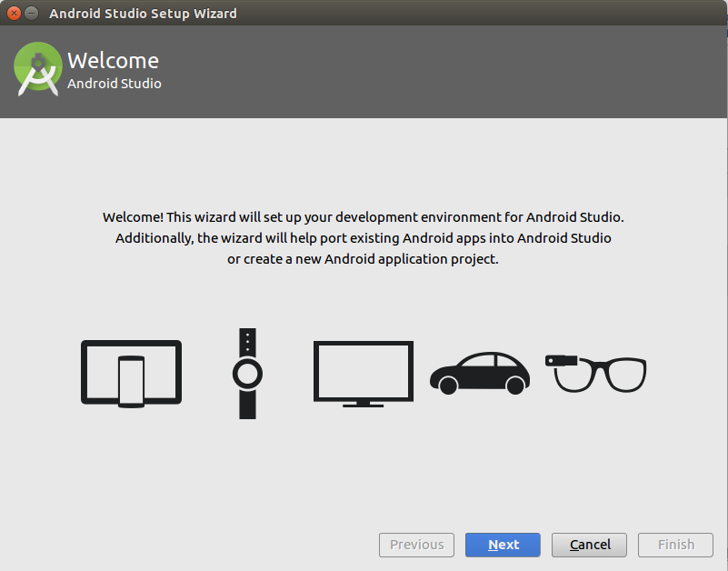Image resolution: width=728 pixels, height=571 pixels.
Task: Click the Android Auto car icon
Action: click(x=480, y=373)
